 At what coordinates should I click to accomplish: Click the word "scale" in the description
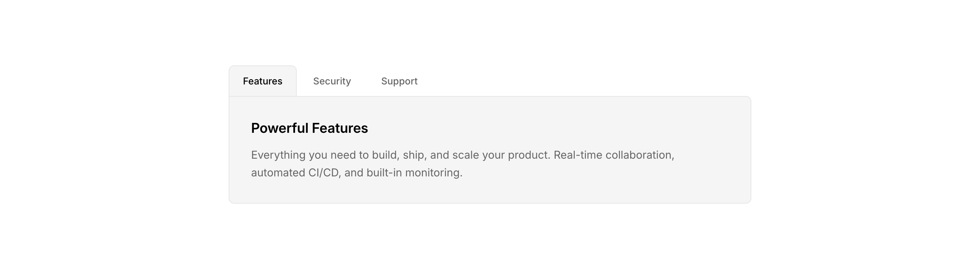465,155
